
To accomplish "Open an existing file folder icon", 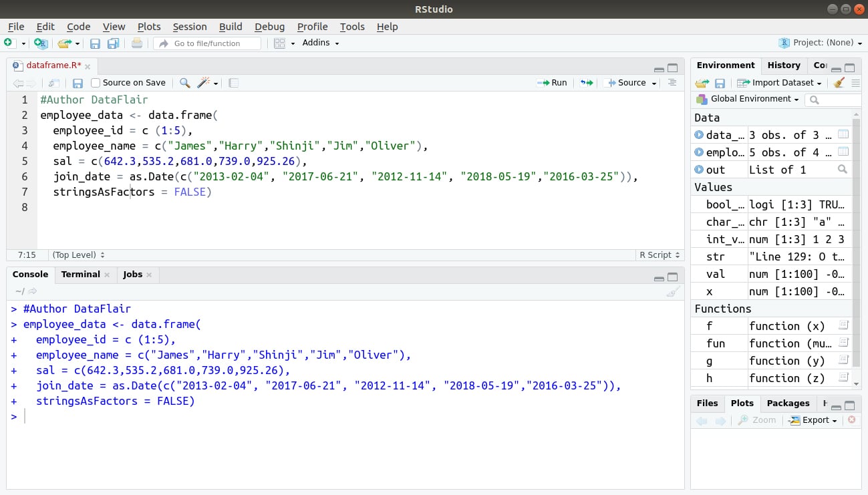I will click(x=64, y=43).
